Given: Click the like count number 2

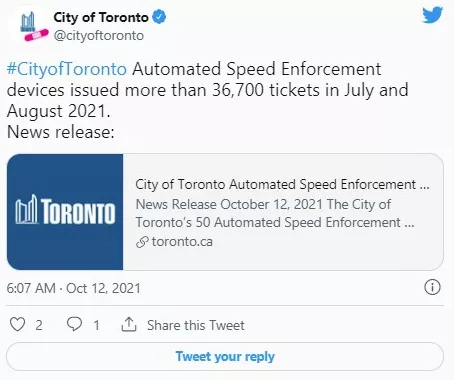Looking at the screenshot, I should (x=39, y=325).
